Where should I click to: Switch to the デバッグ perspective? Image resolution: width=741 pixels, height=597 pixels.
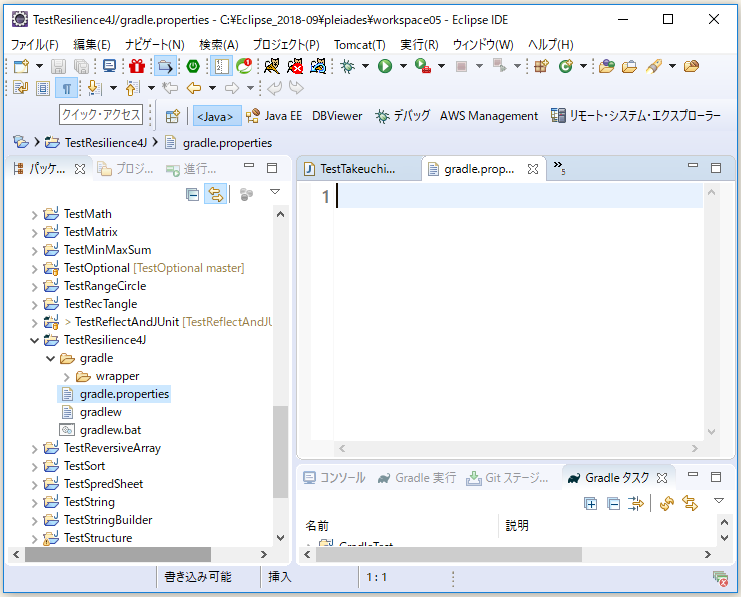[402, 116]
